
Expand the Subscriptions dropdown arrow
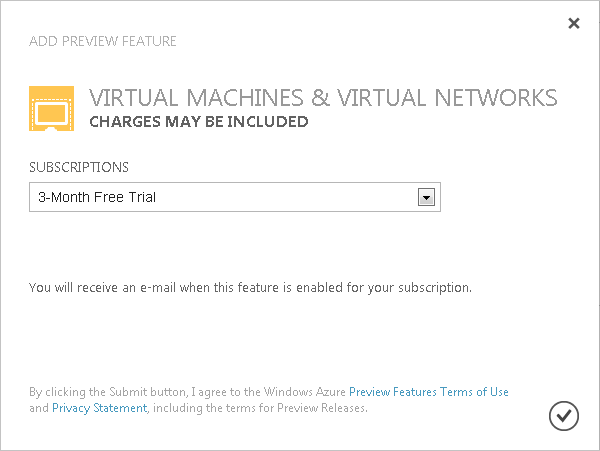pyautogui.click(x=427, y=197)
